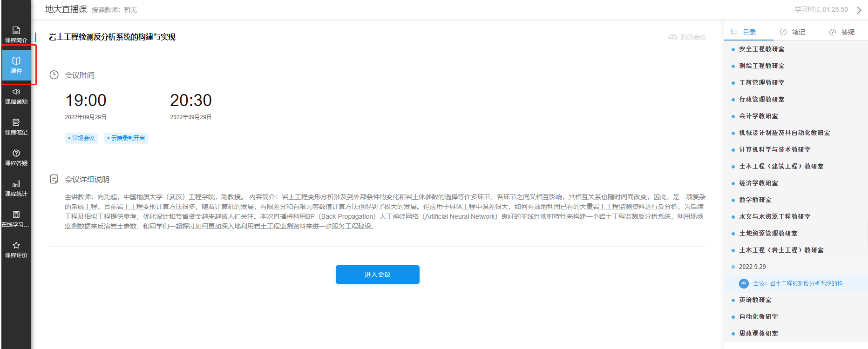
Task: Expand 计算机科学与技术教研室 entry
Action: click(x=774, y=149)
